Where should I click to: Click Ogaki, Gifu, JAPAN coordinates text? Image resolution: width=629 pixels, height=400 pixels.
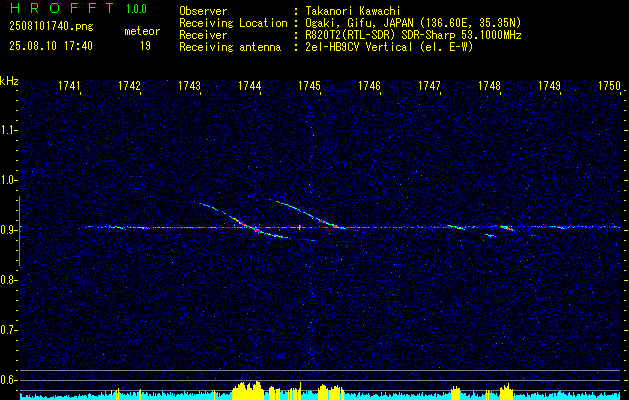click(x=413, y=23)
